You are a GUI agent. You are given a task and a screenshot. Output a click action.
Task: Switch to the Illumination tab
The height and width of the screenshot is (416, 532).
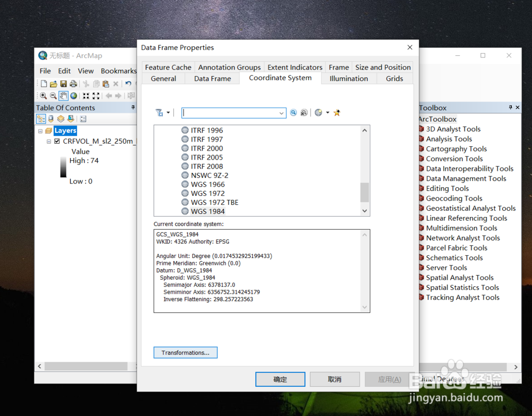348,79
